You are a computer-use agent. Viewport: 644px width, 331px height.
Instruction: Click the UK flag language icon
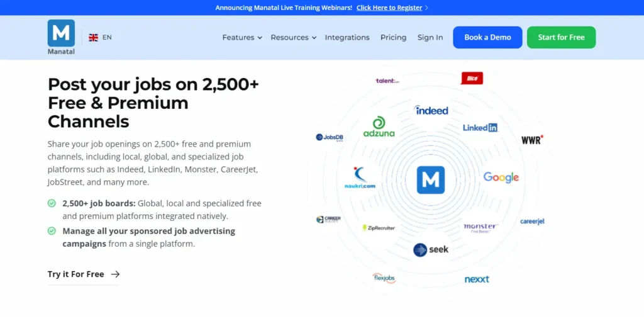tap(94, 37)
